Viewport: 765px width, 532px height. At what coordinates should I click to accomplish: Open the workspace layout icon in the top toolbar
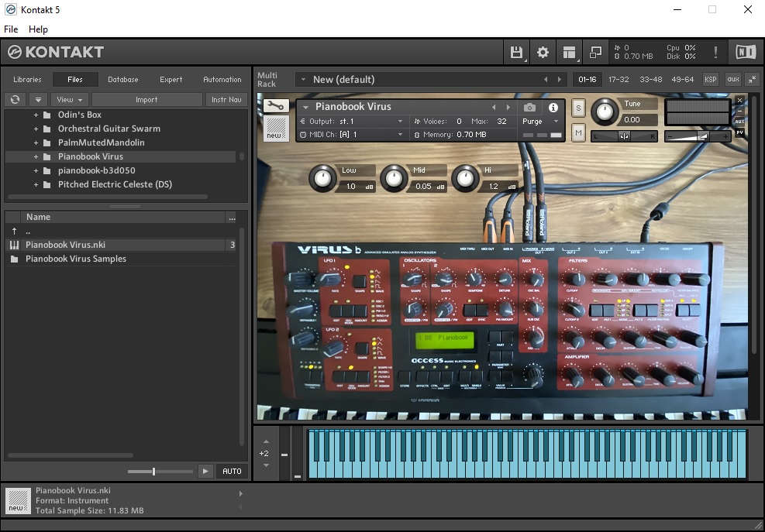tap(569, 52)
